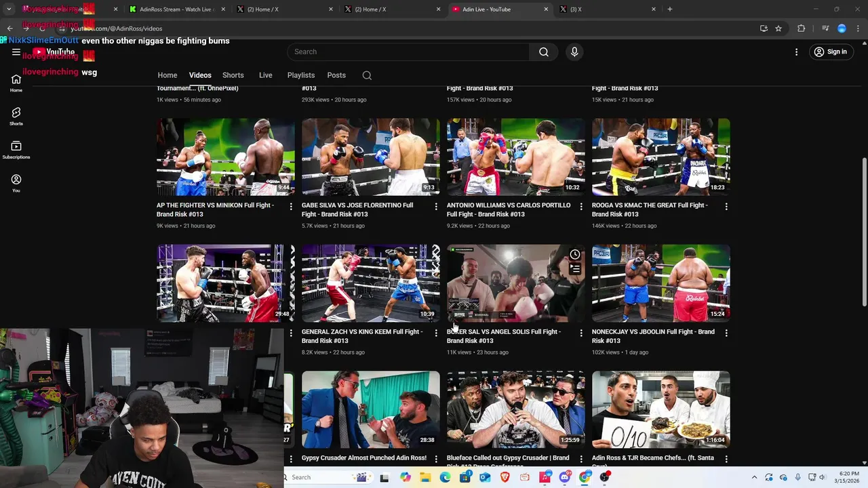Add Boxer Sal video to Watch later
The width and height of the screenshot is (868, 488).
(x=575, y=254)
